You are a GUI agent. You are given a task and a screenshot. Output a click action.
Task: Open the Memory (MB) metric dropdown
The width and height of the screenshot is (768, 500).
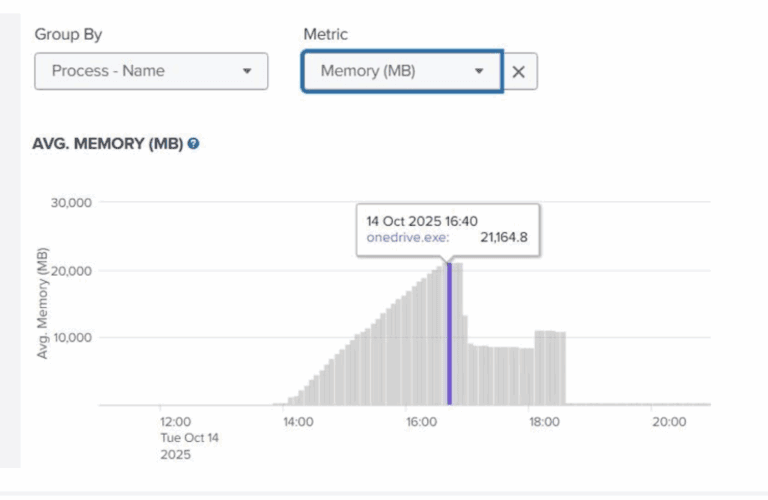(x=400, y=71)
